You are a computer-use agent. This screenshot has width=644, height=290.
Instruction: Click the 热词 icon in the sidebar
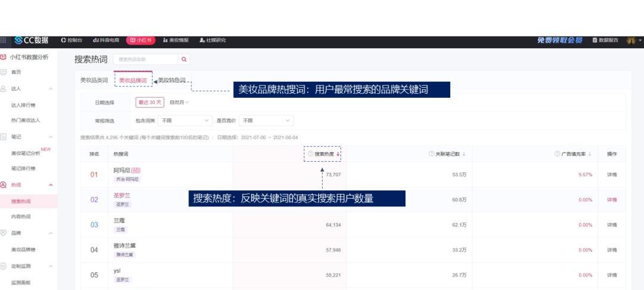point(4,185)
